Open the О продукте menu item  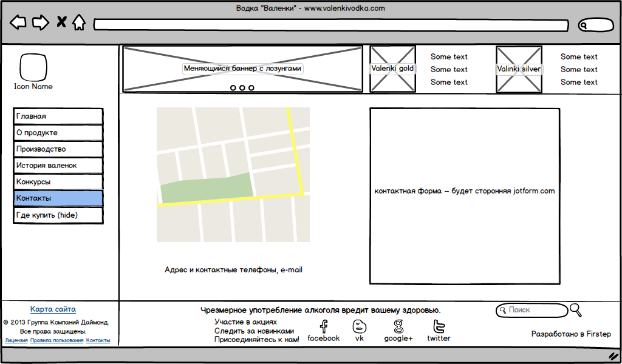(x=58, y=133)
